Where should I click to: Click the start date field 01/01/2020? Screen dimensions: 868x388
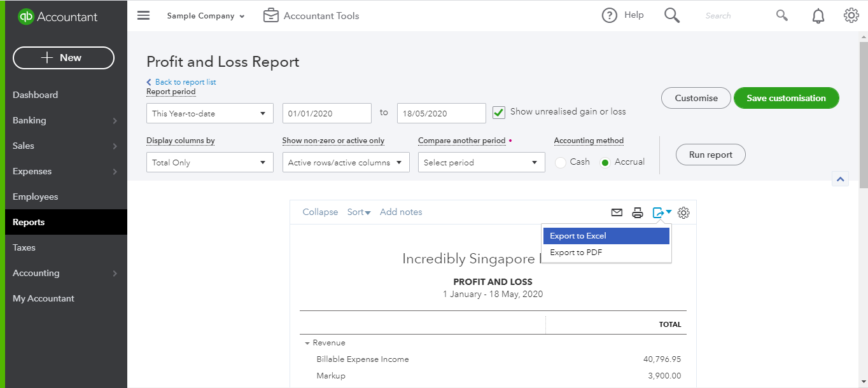point(326,113)
